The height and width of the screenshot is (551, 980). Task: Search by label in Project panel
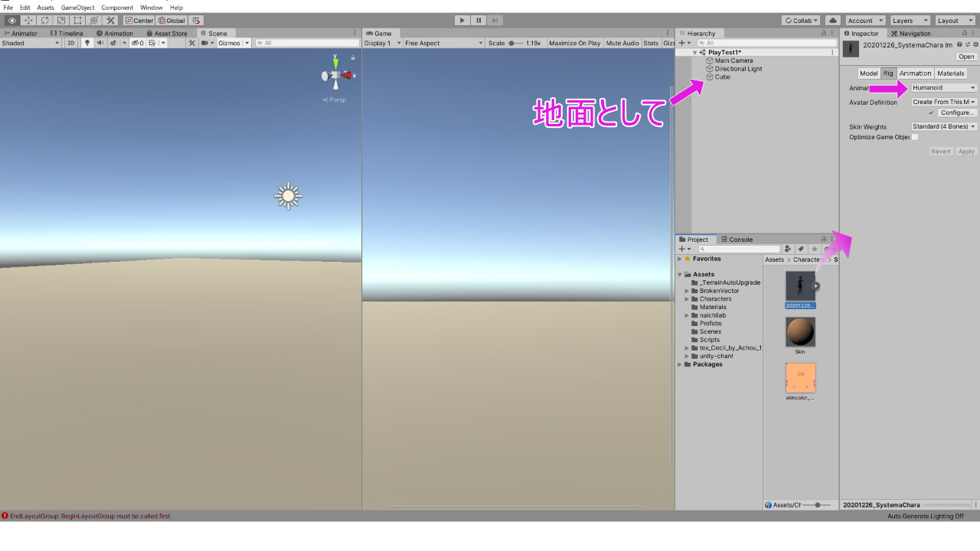[801, 249]
